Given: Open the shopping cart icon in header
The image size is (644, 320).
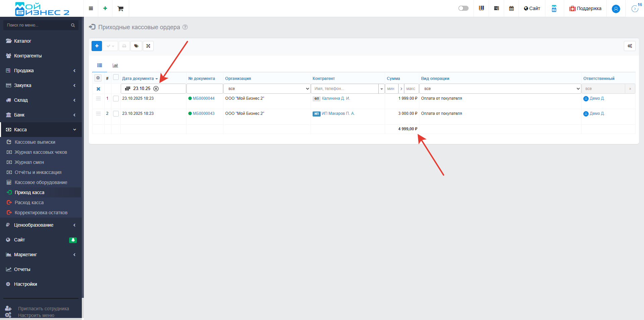Looking at the screenshot, I should point(120,8).
